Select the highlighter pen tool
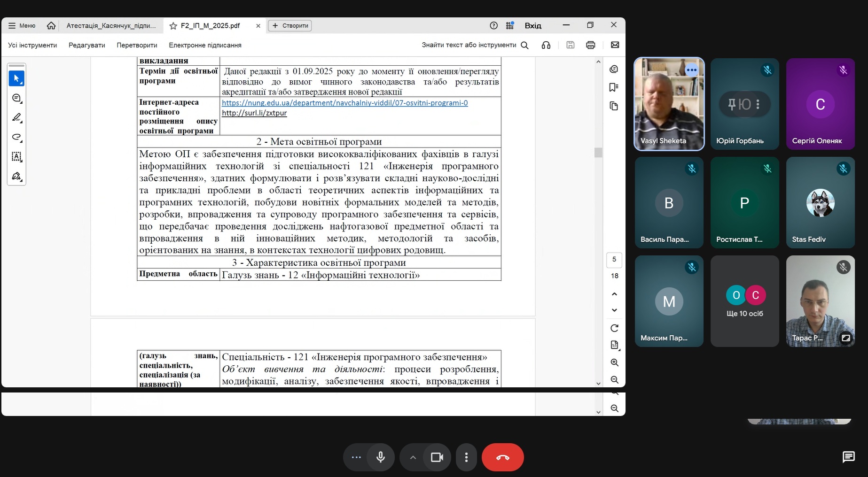Viewport: 868px width, 477px height. click(x=16, y=117)
